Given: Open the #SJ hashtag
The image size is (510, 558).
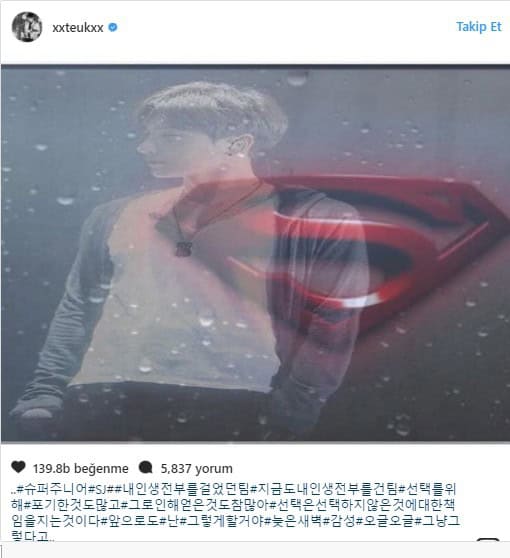Looking at the screenshot, I should tap(98, 489).
